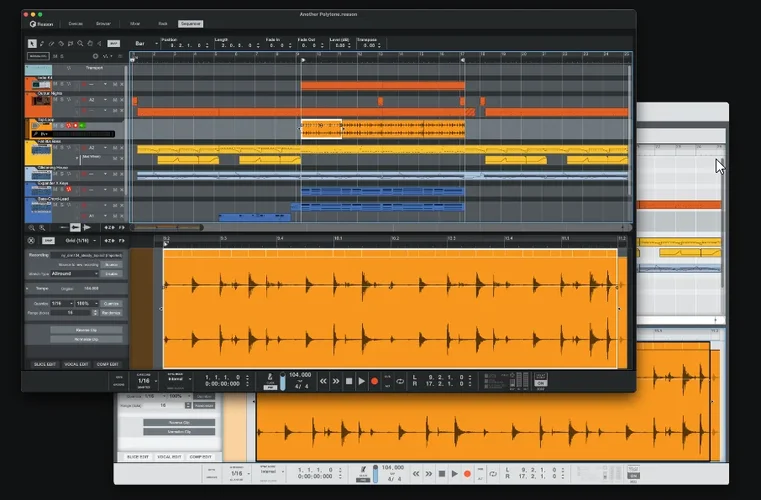761x500 pixels.
Task: Switch to the Rack view tab
Action: (x=161, y=23)
